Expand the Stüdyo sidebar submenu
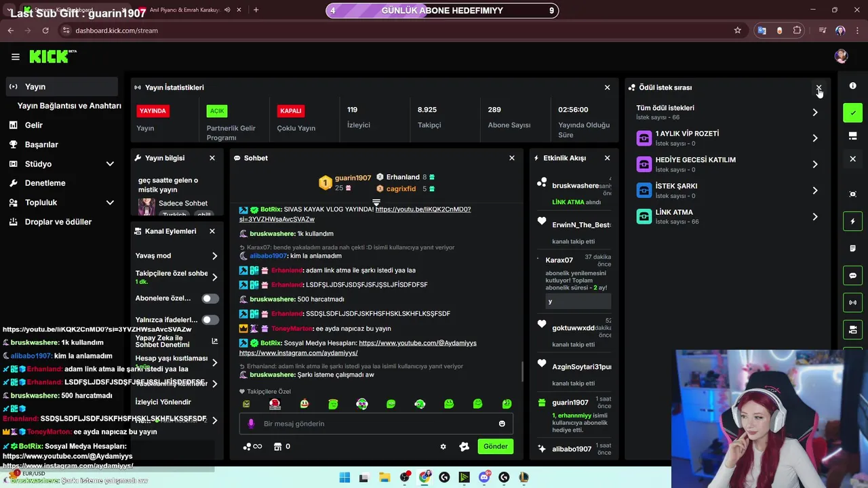This screenshot has width=868, height=488. [x=110, y=164]
